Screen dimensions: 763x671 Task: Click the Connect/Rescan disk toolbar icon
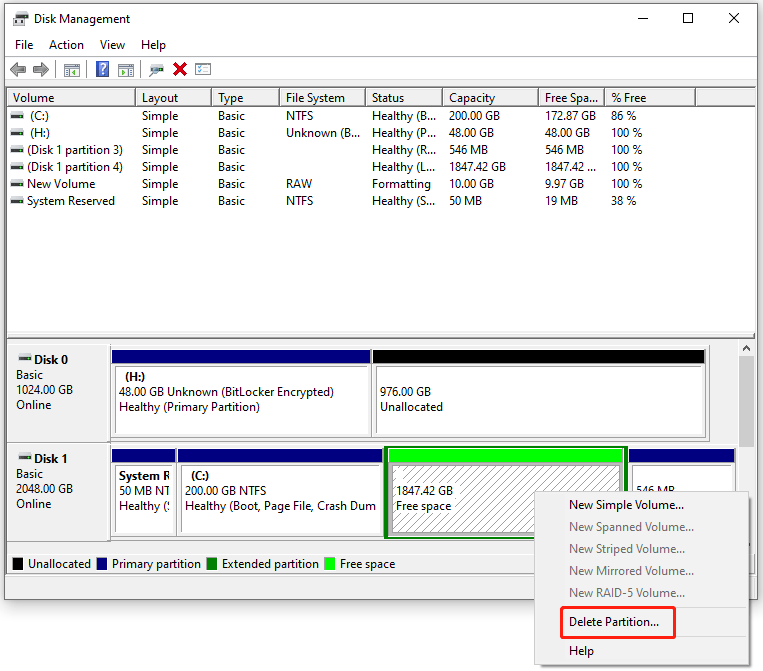point(156,70)
